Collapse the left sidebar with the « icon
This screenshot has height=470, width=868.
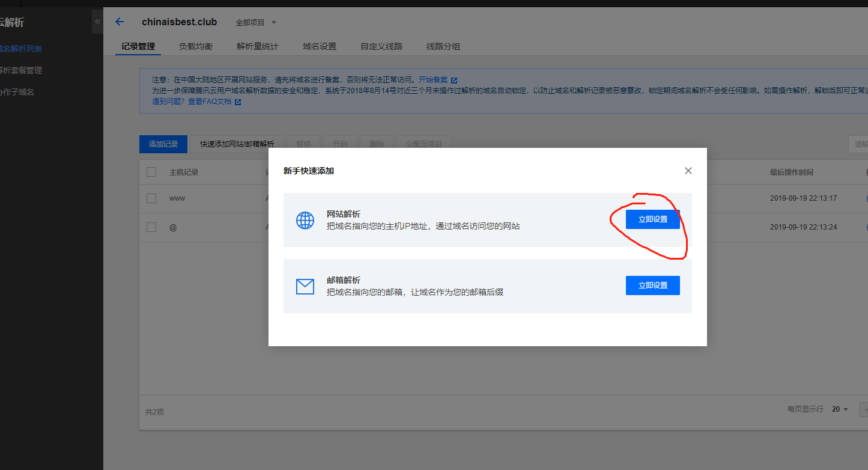[x=97, y=21]
